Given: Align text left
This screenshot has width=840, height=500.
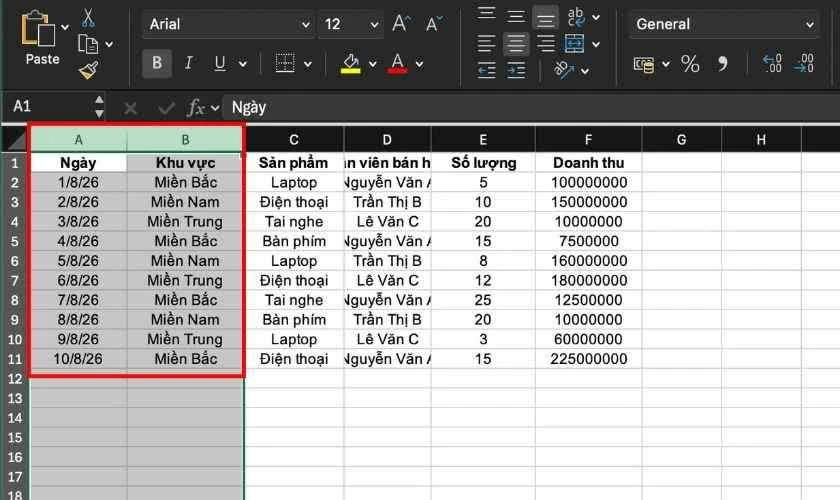Looking at the screenshot, I should 486,43.
